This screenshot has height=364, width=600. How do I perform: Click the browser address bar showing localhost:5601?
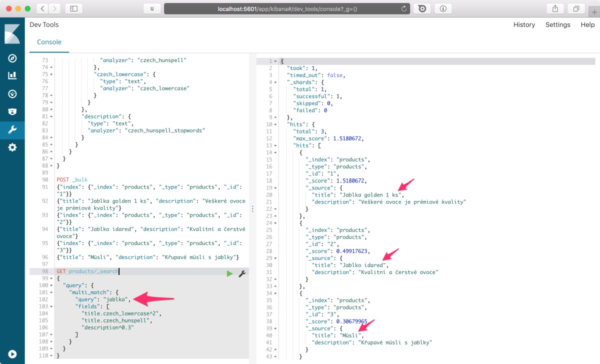287,8
